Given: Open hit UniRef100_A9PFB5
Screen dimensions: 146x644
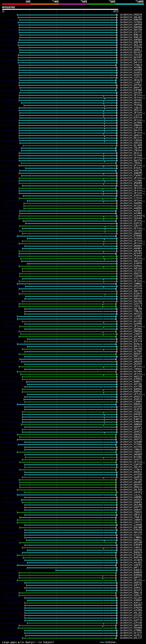Looking at the screenshot, I should 131,25.
